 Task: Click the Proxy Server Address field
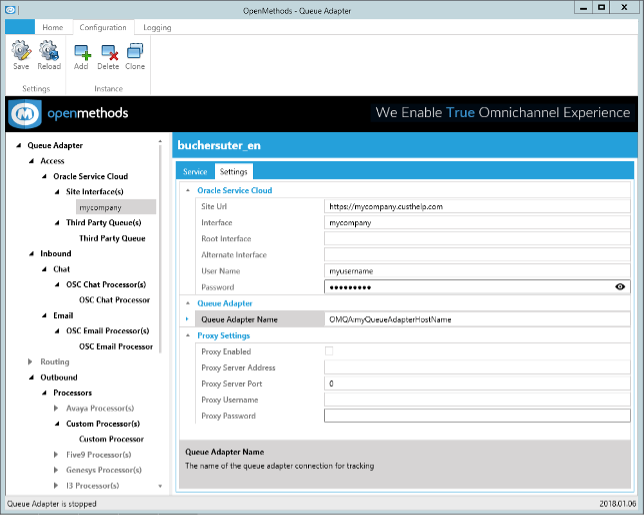point(477,368)
